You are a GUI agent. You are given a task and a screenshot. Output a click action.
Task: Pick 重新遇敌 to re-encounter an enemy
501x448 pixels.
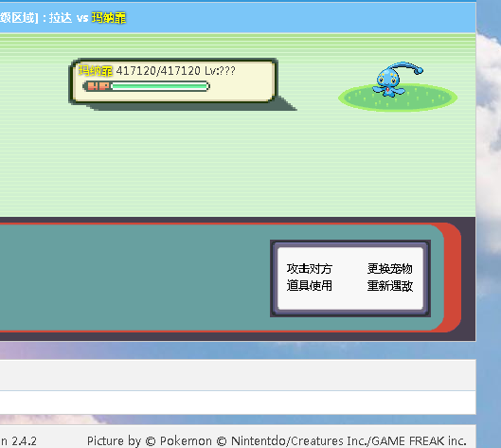[390, 285]
